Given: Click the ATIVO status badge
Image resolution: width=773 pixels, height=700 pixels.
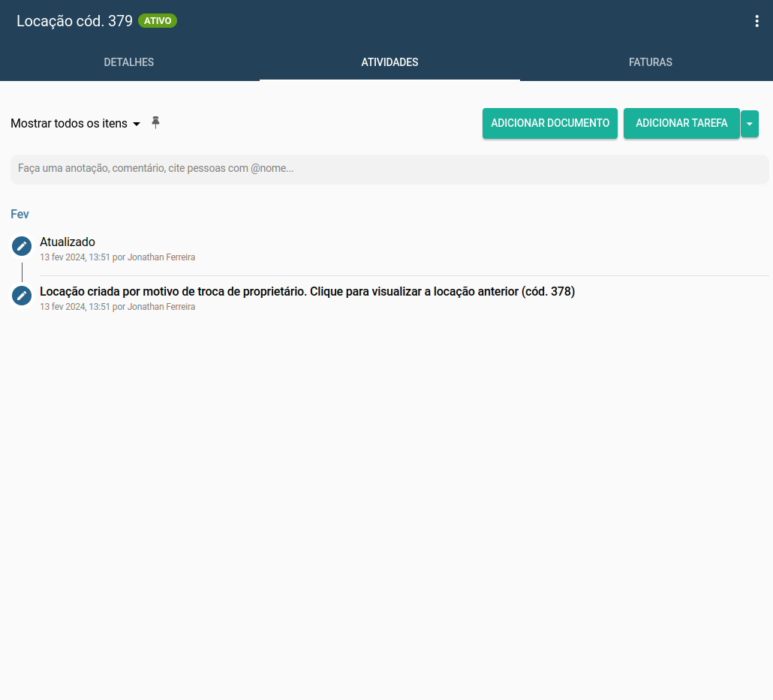Looking at the screenshot, I should click(x=158, y=21).
